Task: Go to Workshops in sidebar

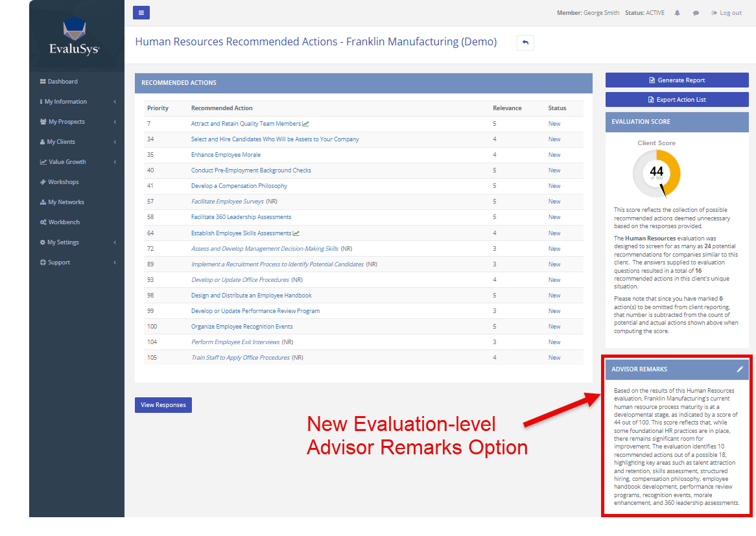Action: click(63, 182)
